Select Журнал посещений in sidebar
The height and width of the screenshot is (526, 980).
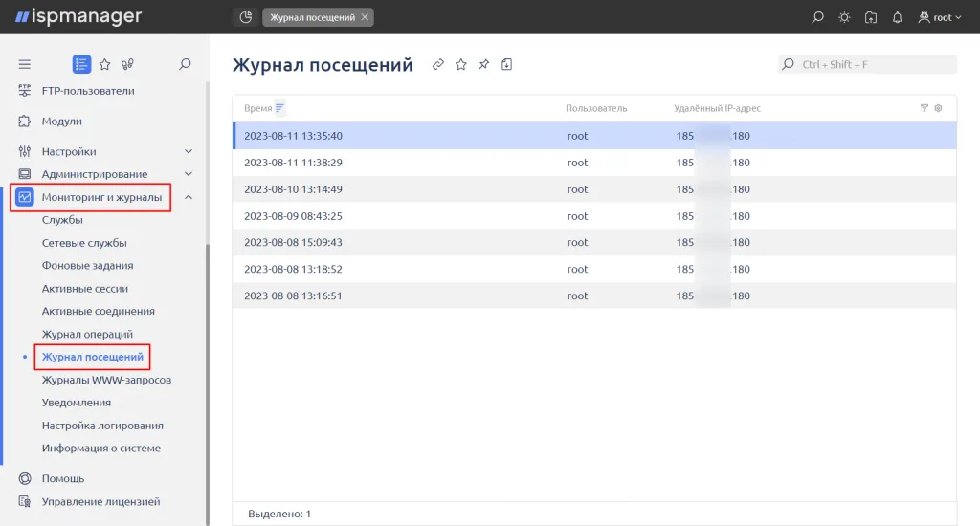coord(93,357)
